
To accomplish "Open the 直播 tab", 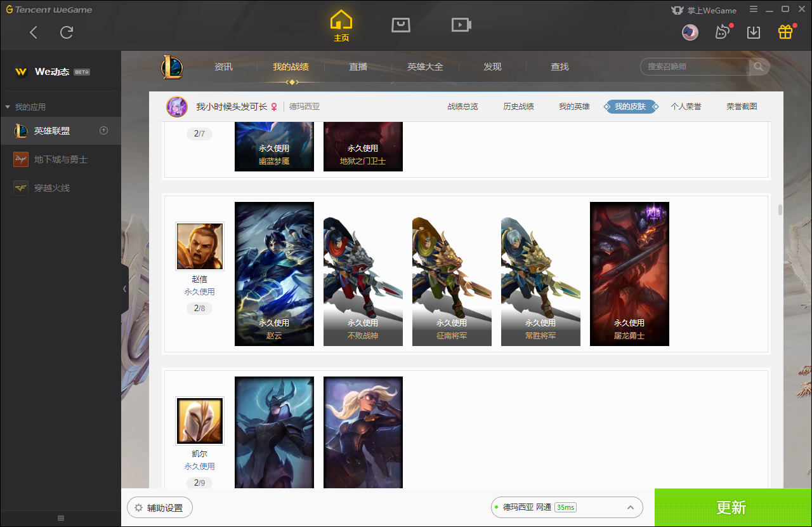I will click(358, 67).
